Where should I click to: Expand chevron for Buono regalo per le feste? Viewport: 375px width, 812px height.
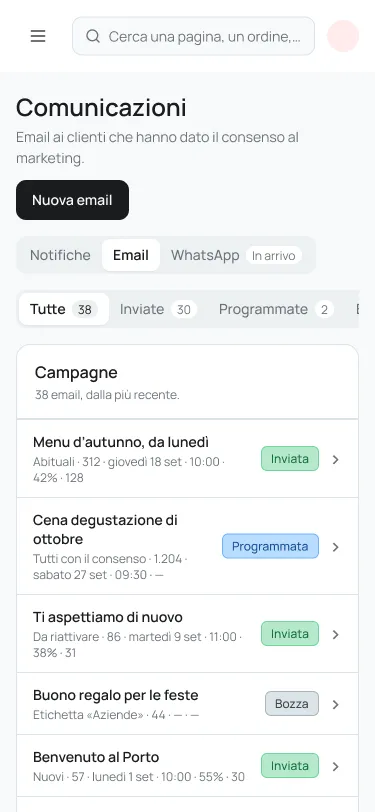[x=336, y=704]
